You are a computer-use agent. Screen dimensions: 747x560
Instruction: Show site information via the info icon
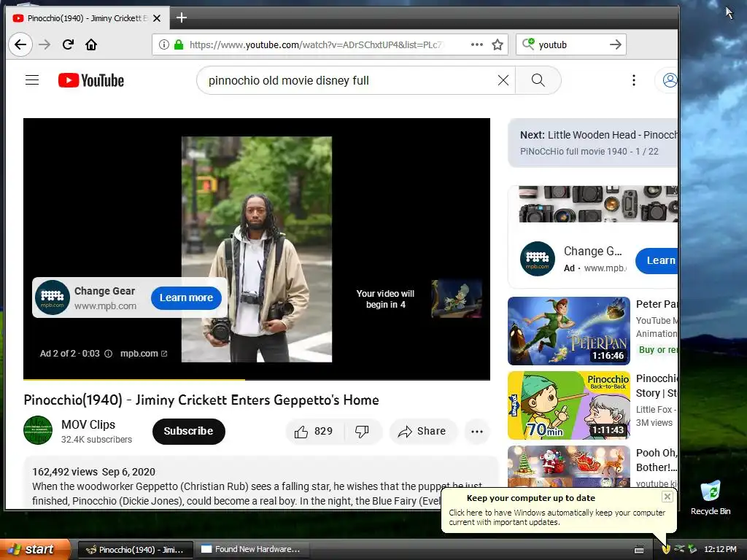pos(164,44)
